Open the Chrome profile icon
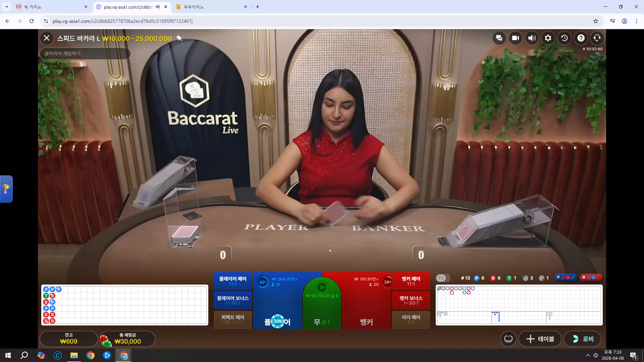 pos(625,21)
